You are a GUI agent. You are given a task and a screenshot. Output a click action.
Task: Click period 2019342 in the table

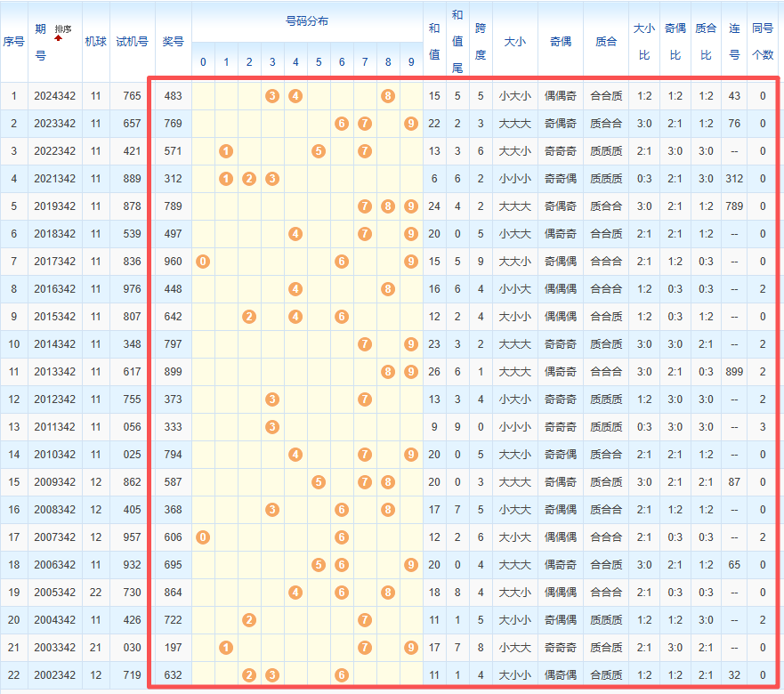click(x=55, y=206)
